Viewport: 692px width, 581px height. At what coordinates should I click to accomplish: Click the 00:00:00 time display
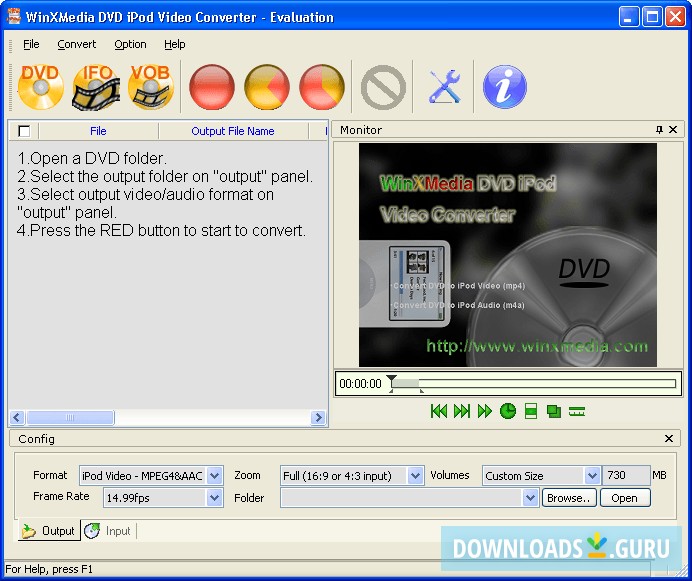click(361, 384)
